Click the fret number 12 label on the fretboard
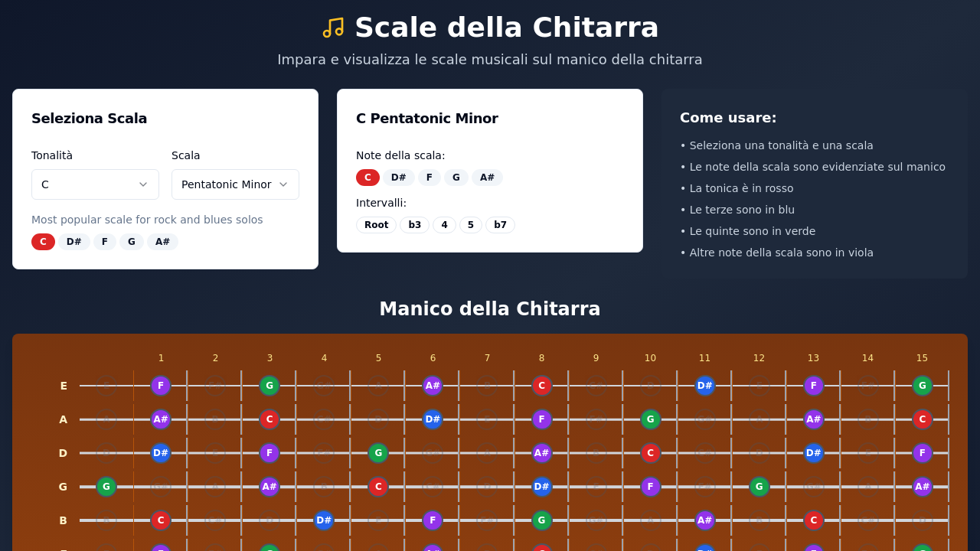The image size is (980, 551). click(x=759, y=357)
